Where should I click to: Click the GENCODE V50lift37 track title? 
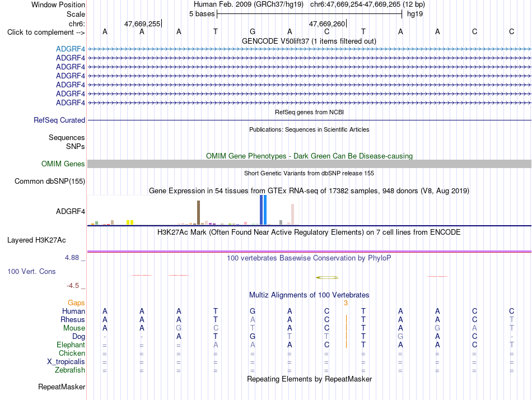(309, 41)
